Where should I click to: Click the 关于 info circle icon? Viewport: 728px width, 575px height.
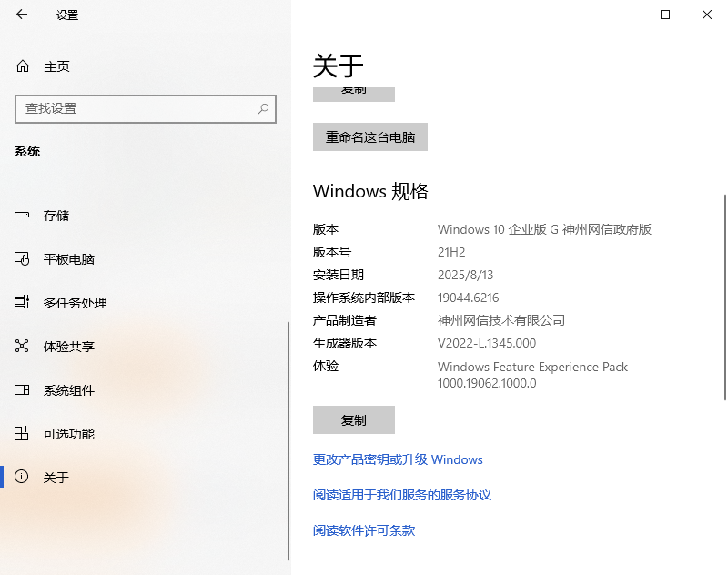21,477
